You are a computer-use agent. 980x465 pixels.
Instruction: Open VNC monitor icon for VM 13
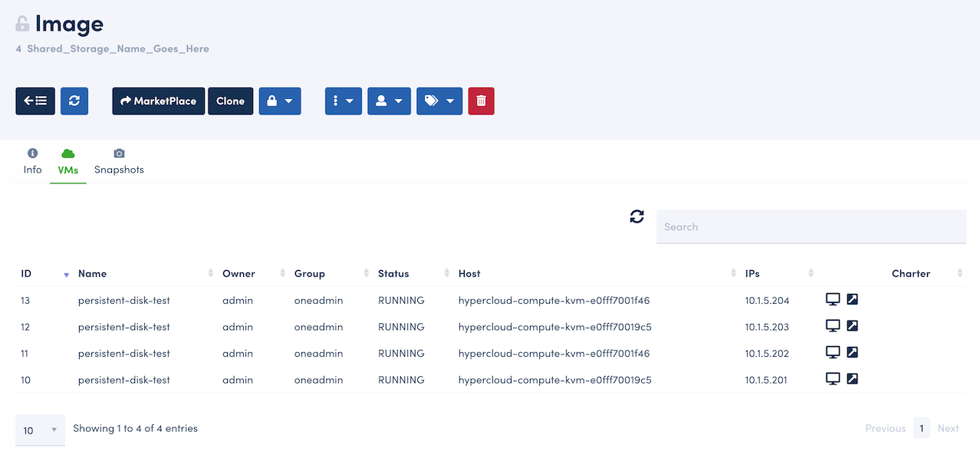click(x=833, y=299)
